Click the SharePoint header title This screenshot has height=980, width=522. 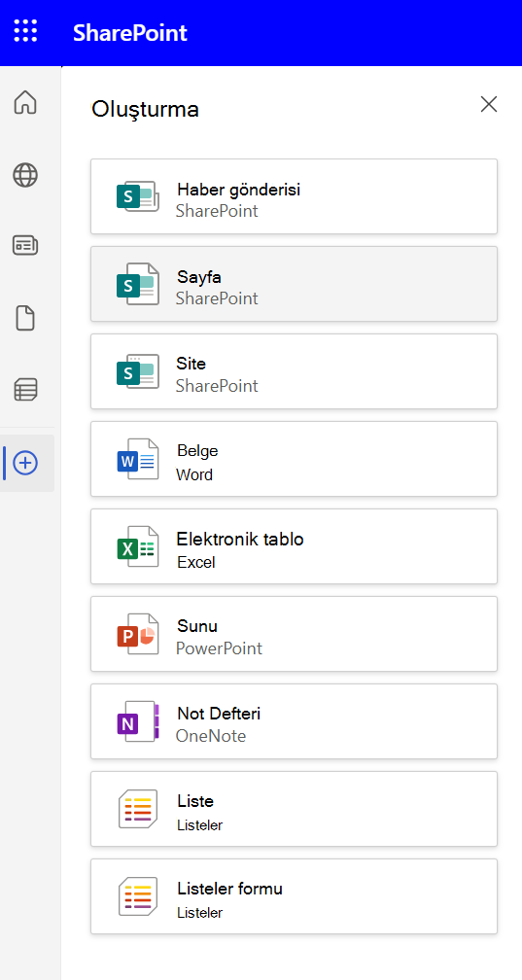(x=130, y=32)
